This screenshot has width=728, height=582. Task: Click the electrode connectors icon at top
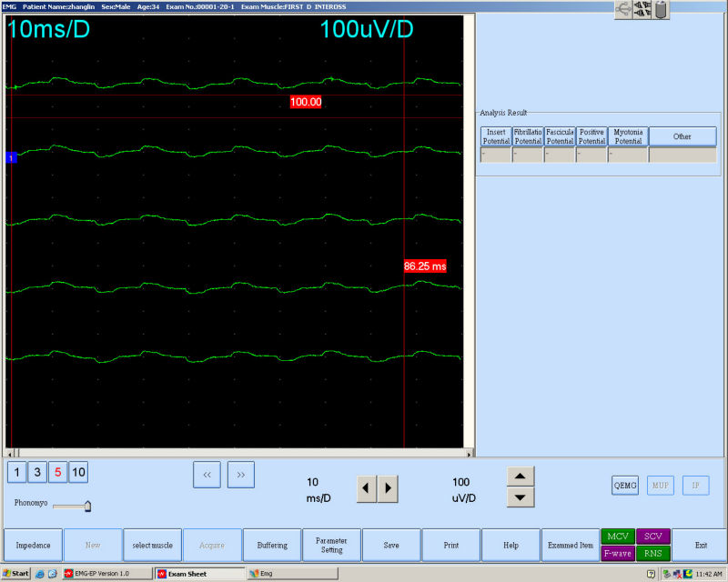click(642, 9)
